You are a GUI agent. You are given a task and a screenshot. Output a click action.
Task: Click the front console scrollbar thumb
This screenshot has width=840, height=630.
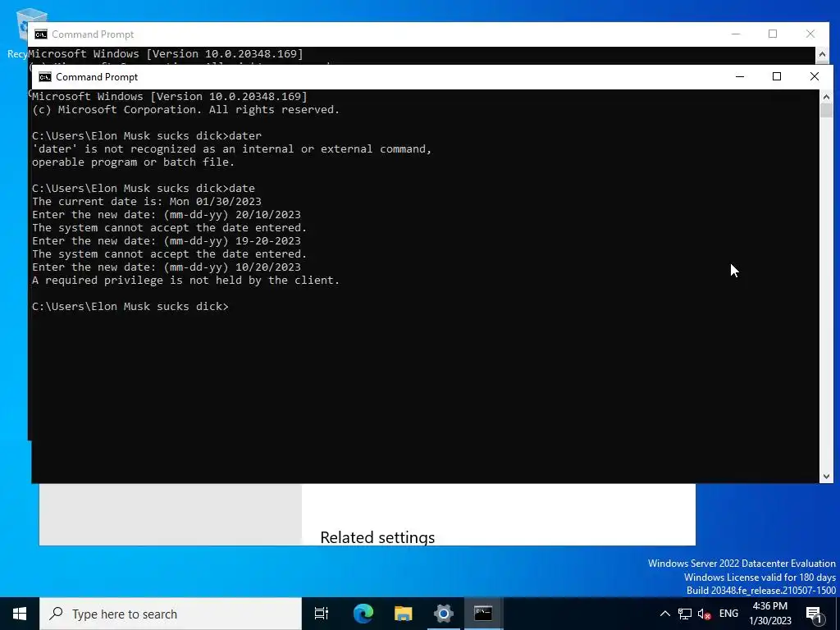826,111
